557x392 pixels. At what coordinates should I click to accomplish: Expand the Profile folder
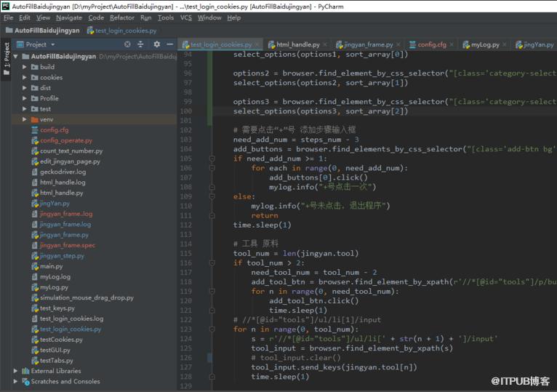pos(25,98)
